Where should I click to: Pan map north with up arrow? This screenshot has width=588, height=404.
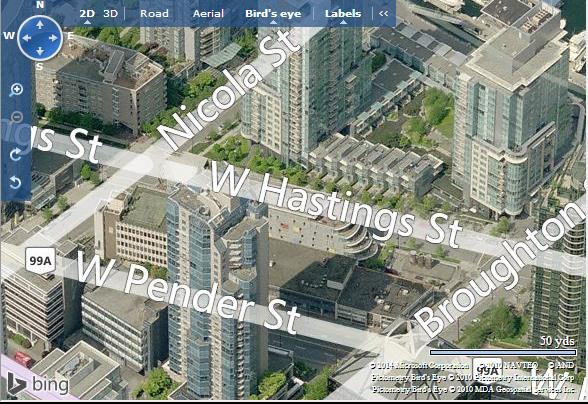pyautogui.click(x=40, y=25)
